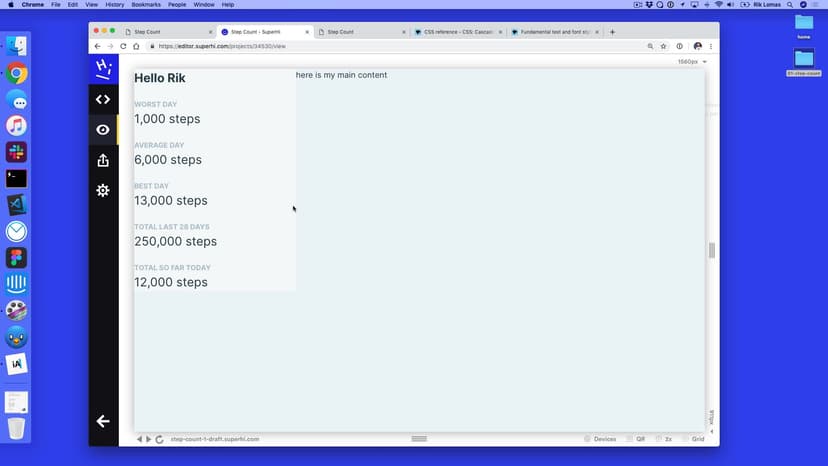The width and height of the screenshot is (828, 466).
Task: Toggle the Devices option in bottom bar
Action: (599, 439)
